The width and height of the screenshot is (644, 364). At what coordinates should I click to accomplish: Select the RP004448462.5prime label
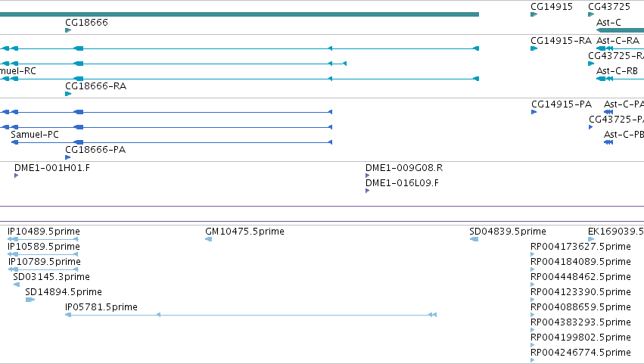point(580,276)
